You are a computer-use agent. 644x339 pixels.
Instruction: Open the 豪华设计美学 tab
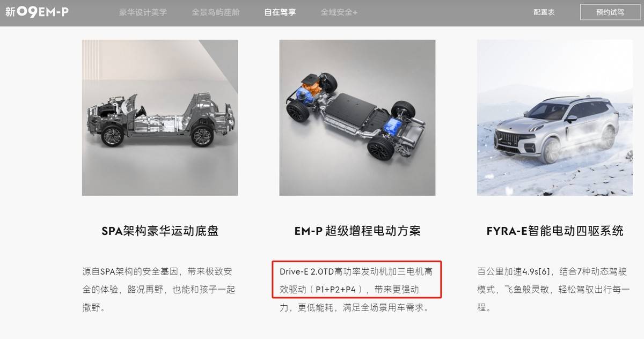[144, 12]
